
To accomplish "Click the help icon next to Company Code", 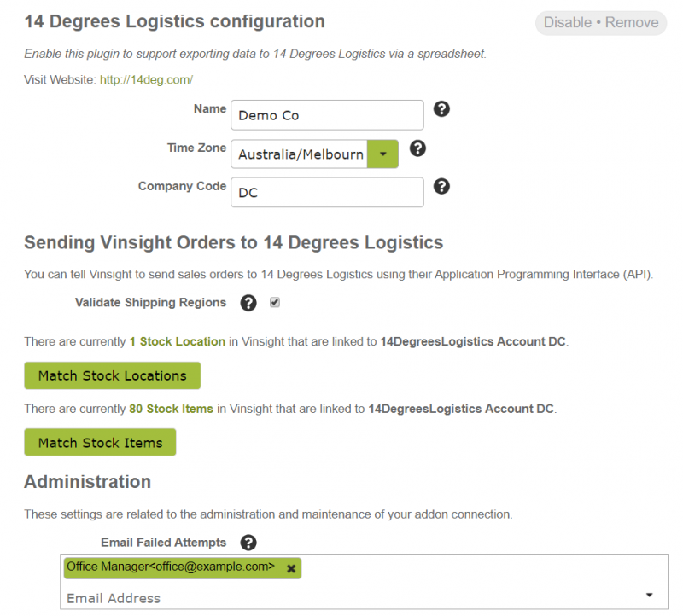I will 441,186.
